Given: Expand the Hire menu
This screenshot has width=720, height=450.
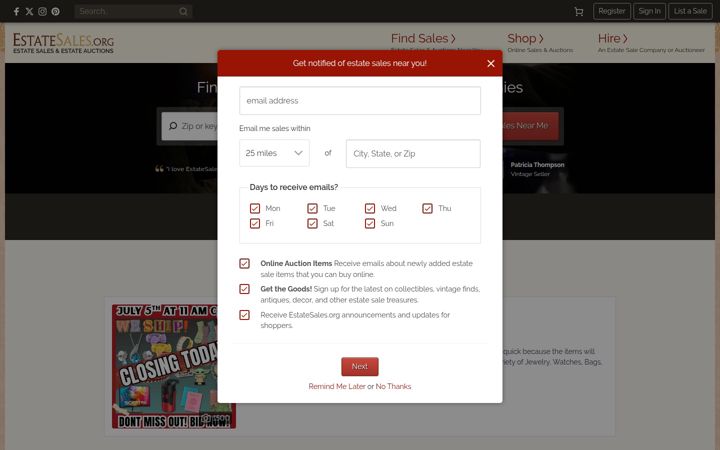Looking at the screenshot, I should click(x=612, y=39).
